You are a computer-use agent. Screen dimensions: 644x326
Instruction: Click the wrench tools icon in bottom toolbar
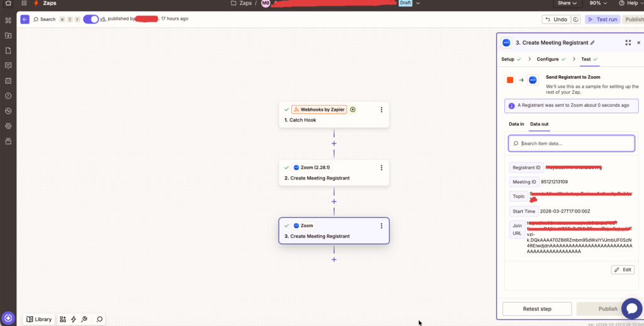point(84,319)
